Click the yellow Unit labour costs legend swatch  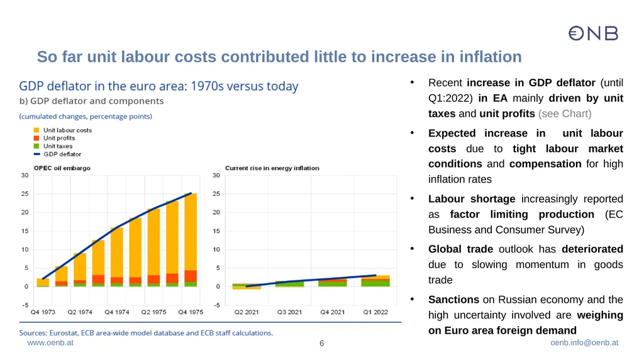(x=36, y=130)
